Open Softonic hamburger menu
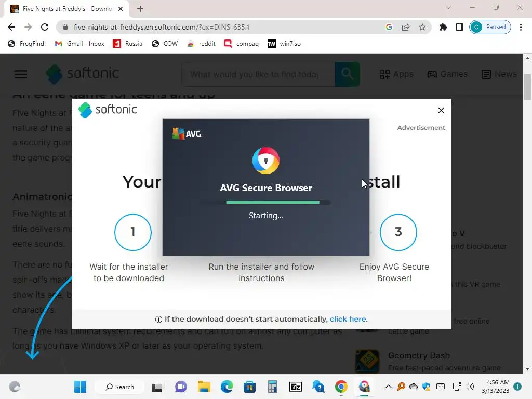The height and width of the screenshot is (399, 532). coord(21,74)
